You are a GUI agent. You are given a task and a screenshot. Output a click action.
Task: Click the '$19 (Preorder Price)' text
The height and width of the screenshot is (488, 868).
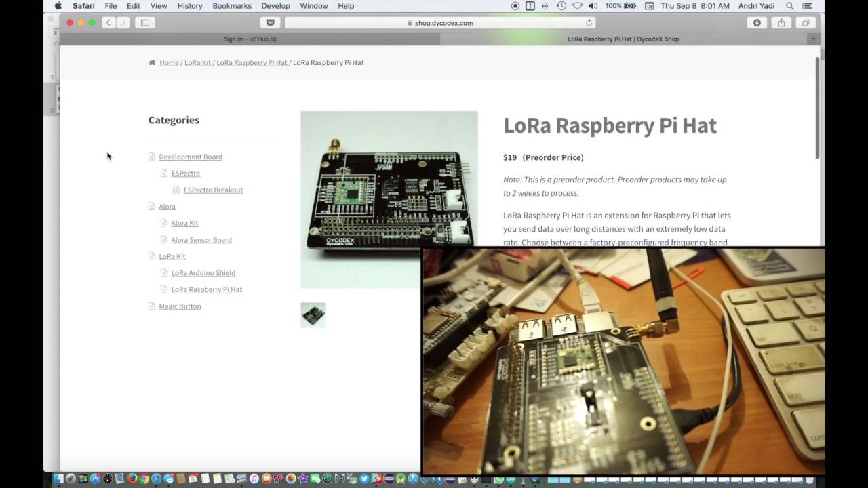(543, 157)
